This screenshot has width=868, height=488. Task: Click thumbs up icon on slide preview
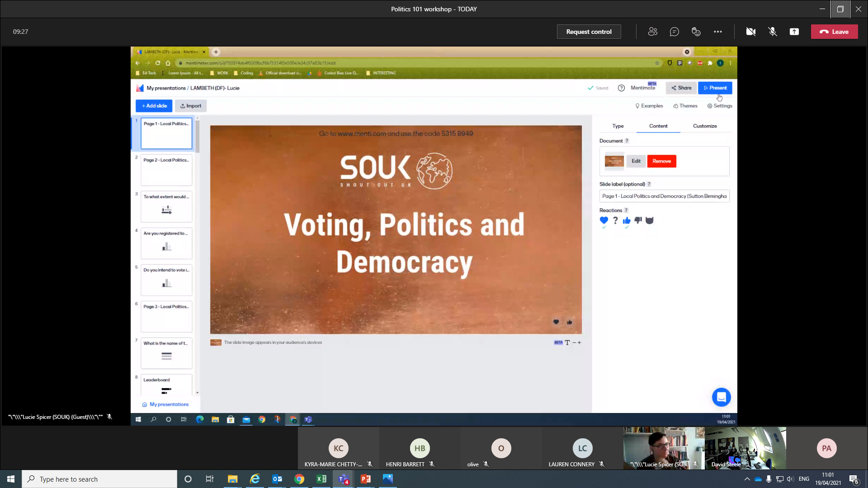pyautogui.click(x=569, y=322)
